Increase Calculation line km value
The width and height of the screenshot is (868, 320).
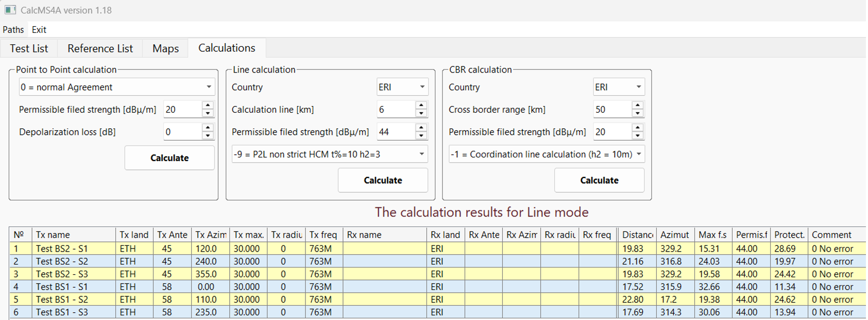point(421,105)
